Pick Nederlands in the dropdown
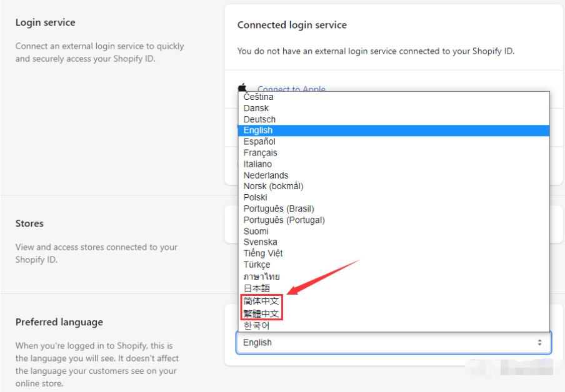565x392 pixels. tap(266, 175)
